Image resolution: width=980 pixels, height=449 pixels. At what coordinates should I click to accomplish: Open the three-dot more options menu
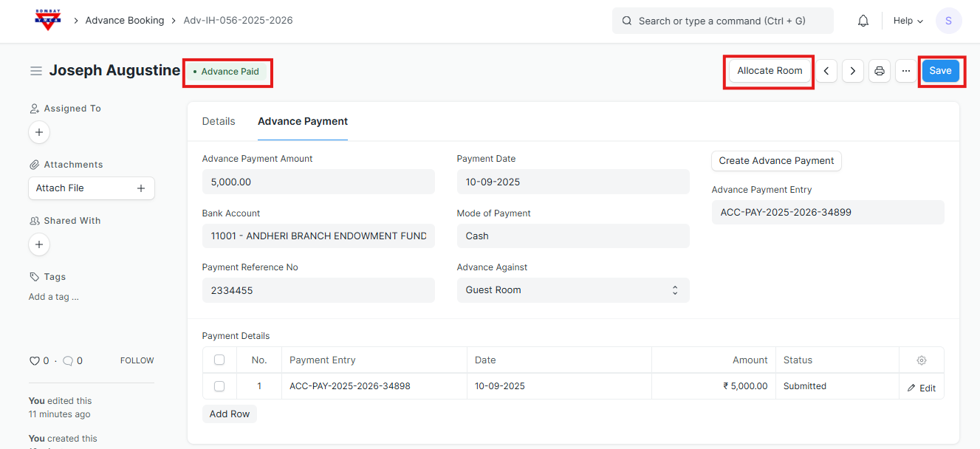tap(906, 71)
